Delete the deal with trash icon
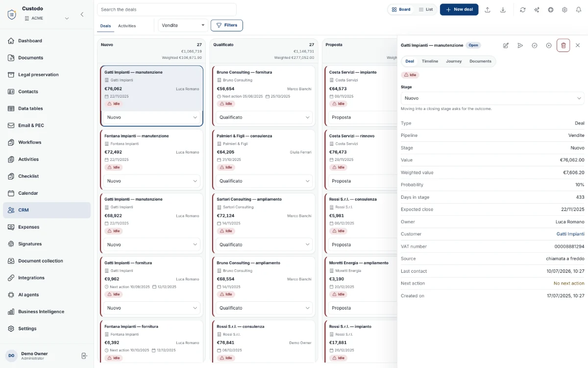The height and width of the screenshot is (368, 588). tap(563, 45)
